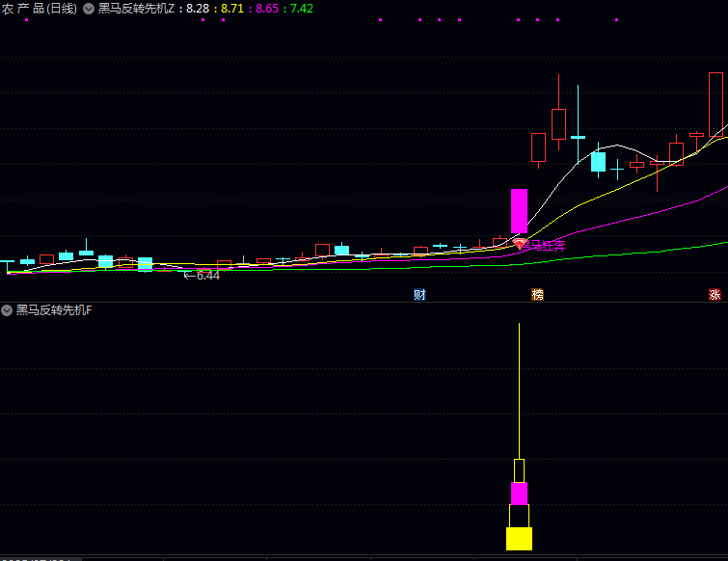Select the tallest red hollow candlestick at far right

(715, 104)
